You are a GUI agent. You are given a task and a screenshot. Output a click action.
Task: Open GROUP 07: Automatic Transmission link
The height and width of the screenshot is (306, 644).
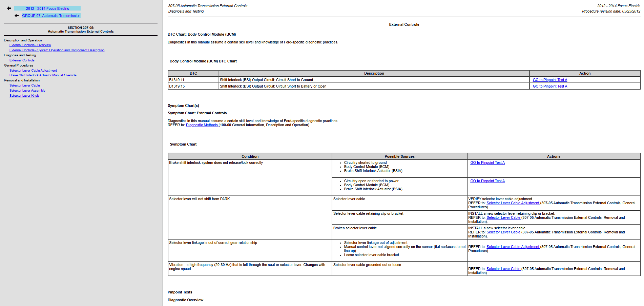[x=51, y=16]
